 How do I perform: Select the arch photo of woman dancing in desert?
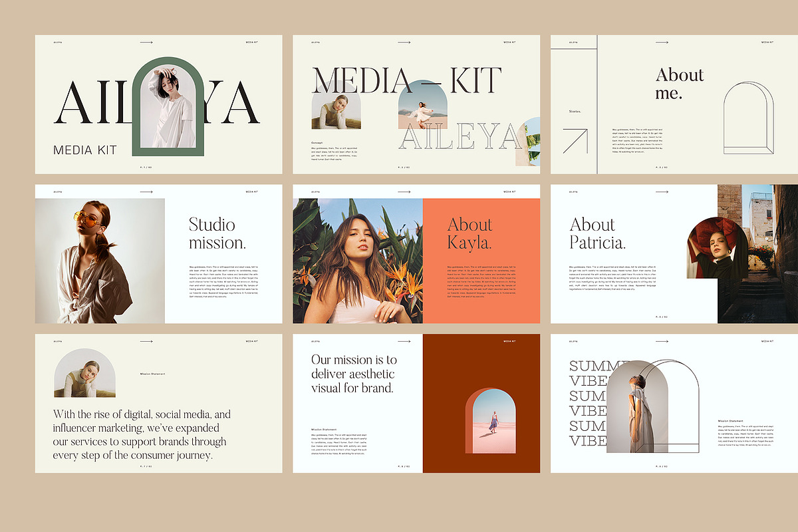[423, 105]
